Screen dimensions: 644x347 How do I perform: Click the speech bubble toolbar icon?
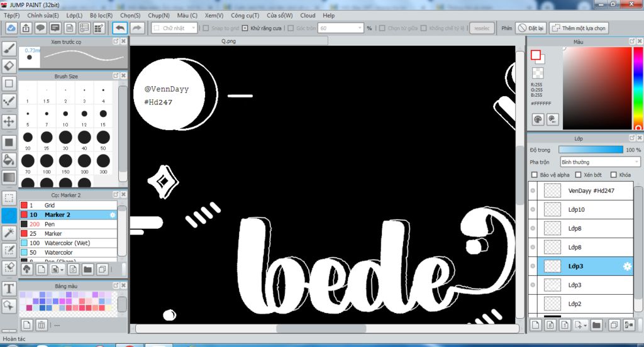click(x=40, y=28)
